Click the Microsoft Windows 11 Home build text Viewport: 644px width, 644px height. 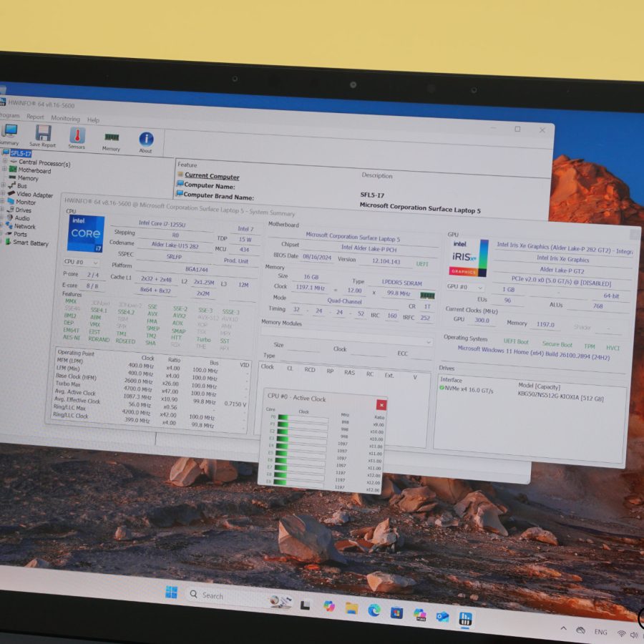pyautogui.click(x=534, y=353)
